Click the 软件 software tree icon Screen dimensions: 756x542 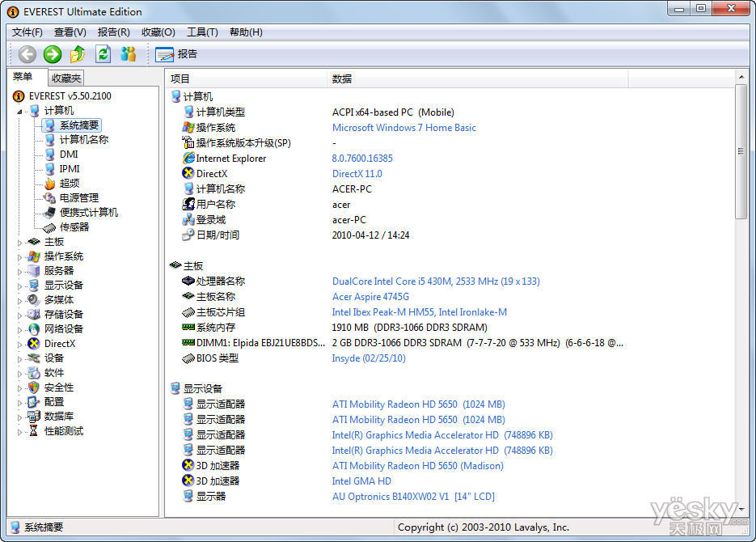(x=33, y=373)
